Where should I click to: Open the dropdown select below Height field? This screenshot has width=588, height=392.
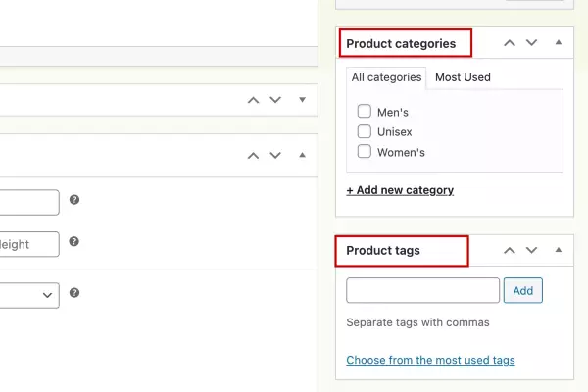pyautogui.click(x=29, y=295)
